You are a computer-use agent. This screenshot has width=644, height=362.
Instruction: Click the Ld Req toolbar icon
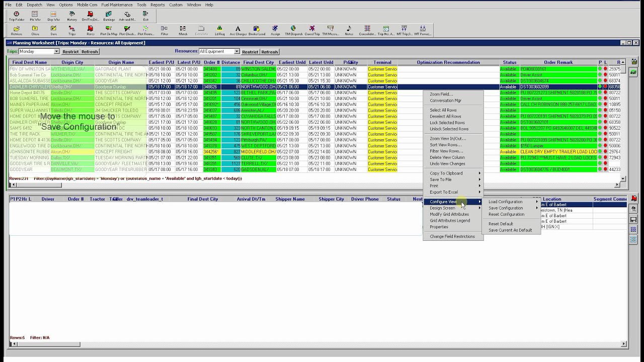pos(219,31)
